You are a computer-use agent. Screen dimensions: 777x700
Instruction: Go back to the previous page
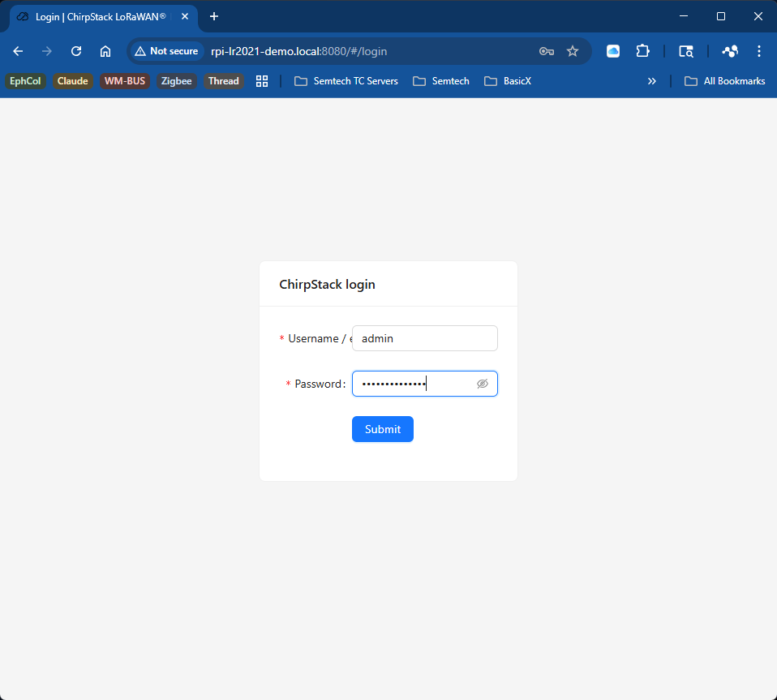pyautogui.click(x=18, y=51)
